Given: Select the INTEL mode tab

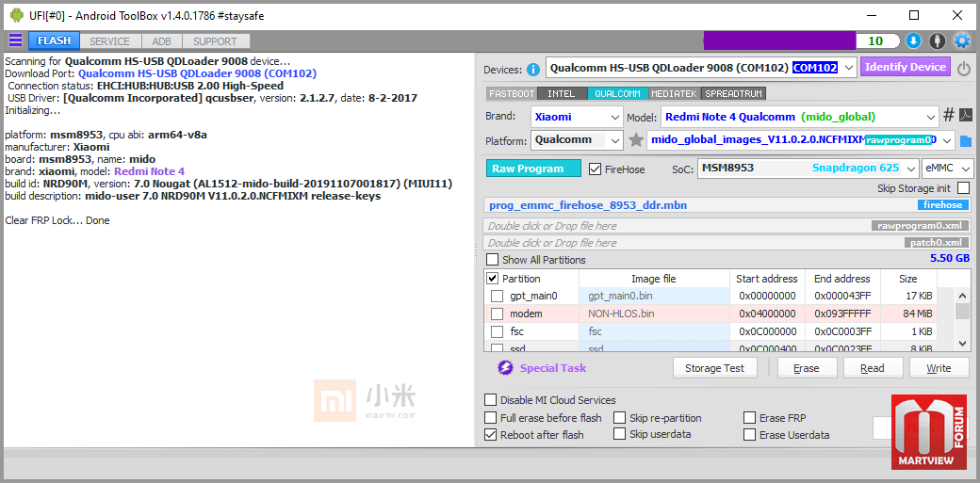Looking at the screenshot, I should [562, 94].
